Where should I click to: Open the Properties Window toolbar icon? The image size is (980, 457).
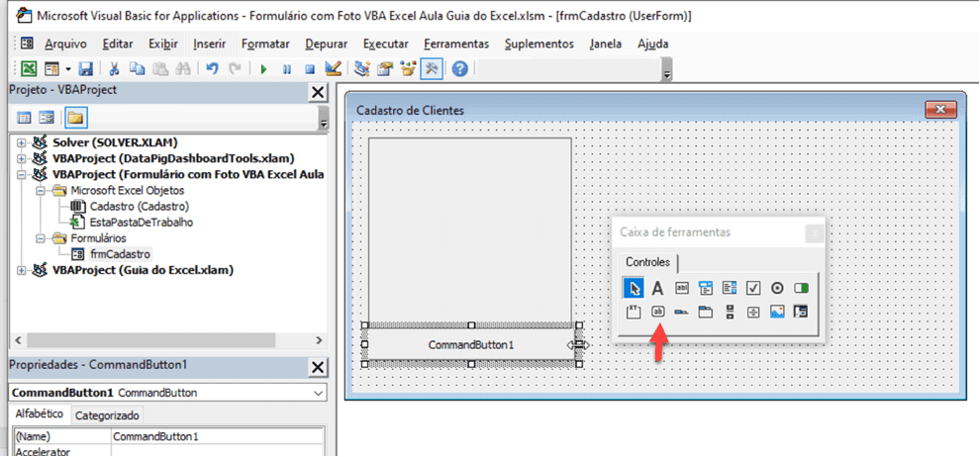tap(385, 68)
